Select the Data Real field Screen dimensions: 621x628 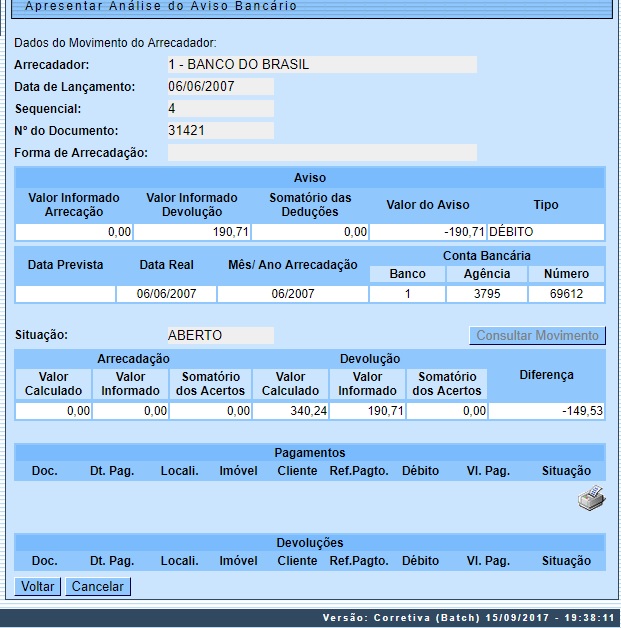point(165,294)
